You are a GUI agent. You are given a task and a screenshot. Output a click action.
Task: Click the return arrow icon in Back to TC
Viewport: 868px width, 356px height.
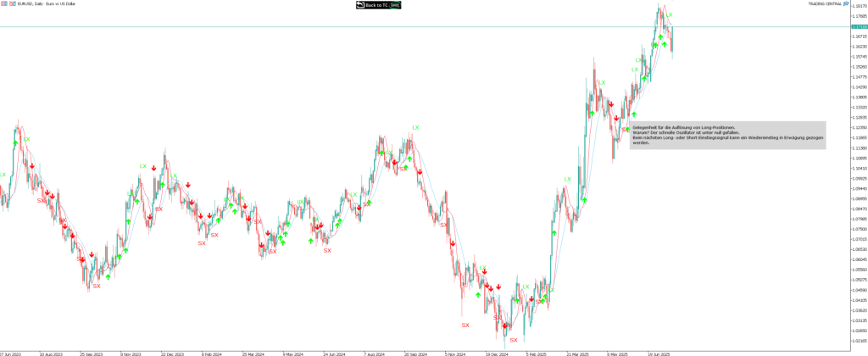pos(360,4)
